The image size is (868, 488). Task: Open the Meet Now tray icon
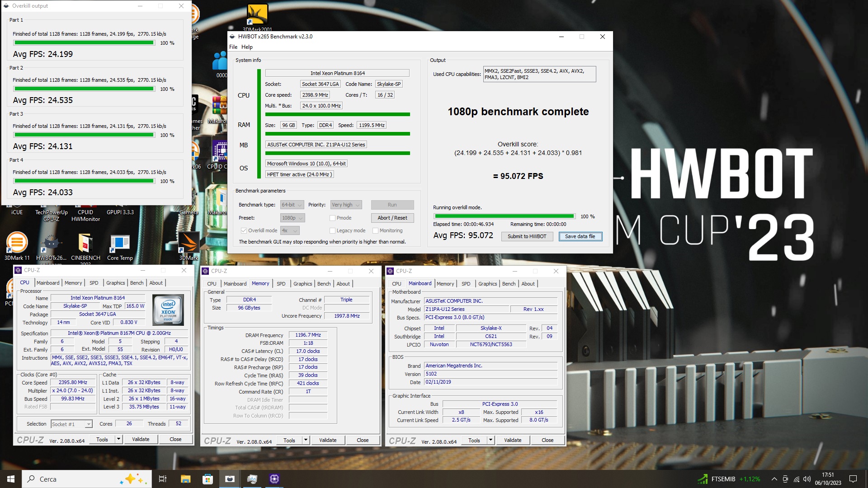(785, 479)
